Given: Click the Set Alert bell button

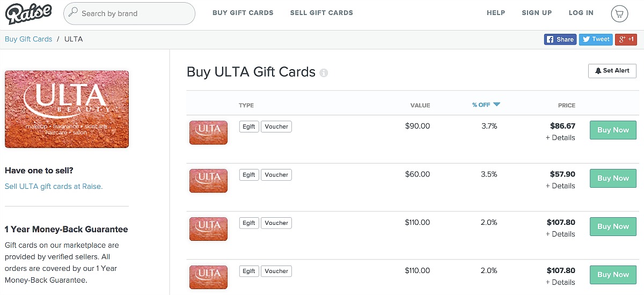Looking at the screenshot, I should (612, 71).
